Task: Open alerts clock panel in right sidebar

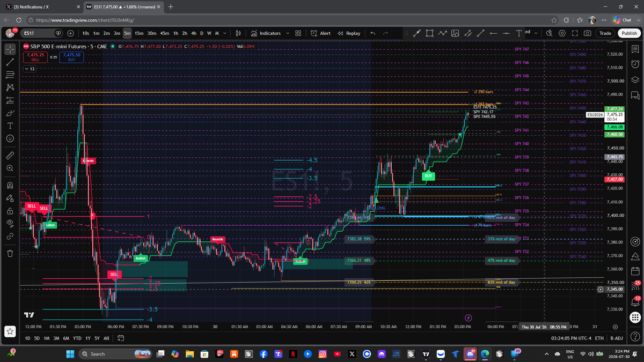Action: pyautogui.click(x=635, y=64)
